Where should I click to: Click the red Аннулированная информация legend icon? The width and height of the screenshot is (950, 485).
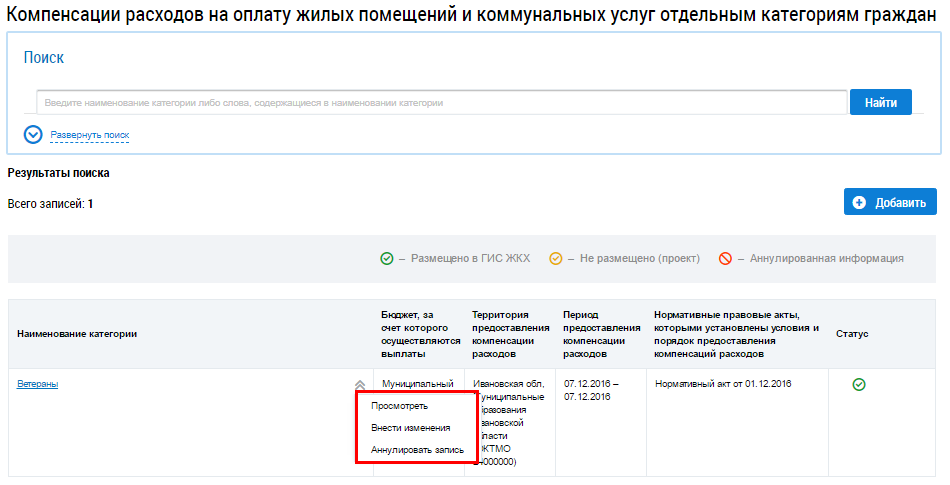725,258
